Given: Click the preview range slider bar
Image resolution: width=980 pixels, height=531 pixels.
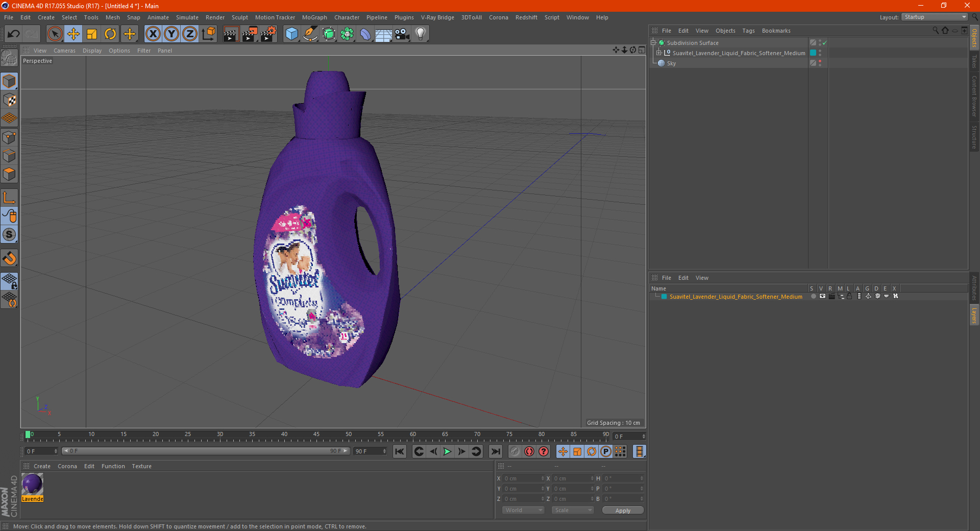Looking at the screenshot, I should tap(205, 451).
